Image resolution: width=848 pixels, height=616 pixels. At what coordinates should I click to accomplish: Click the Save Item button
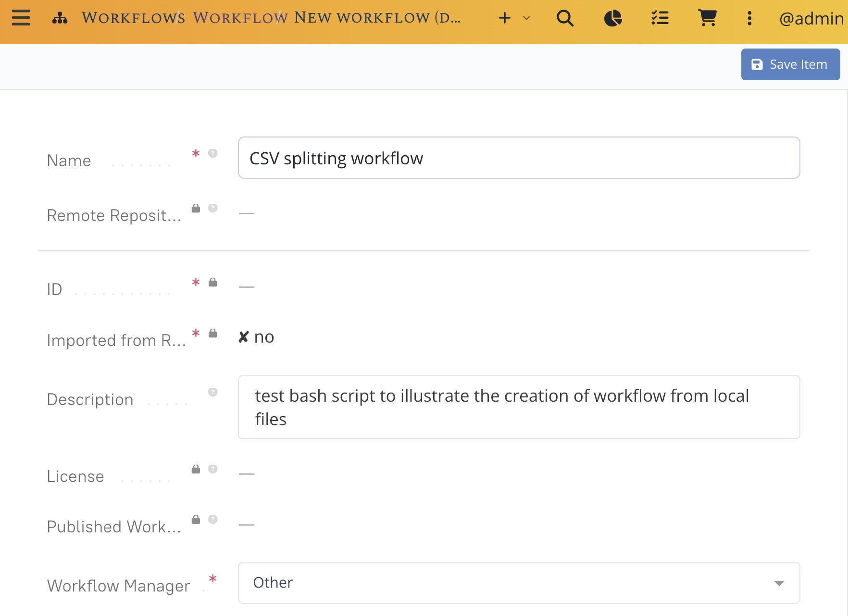point(790,64)
